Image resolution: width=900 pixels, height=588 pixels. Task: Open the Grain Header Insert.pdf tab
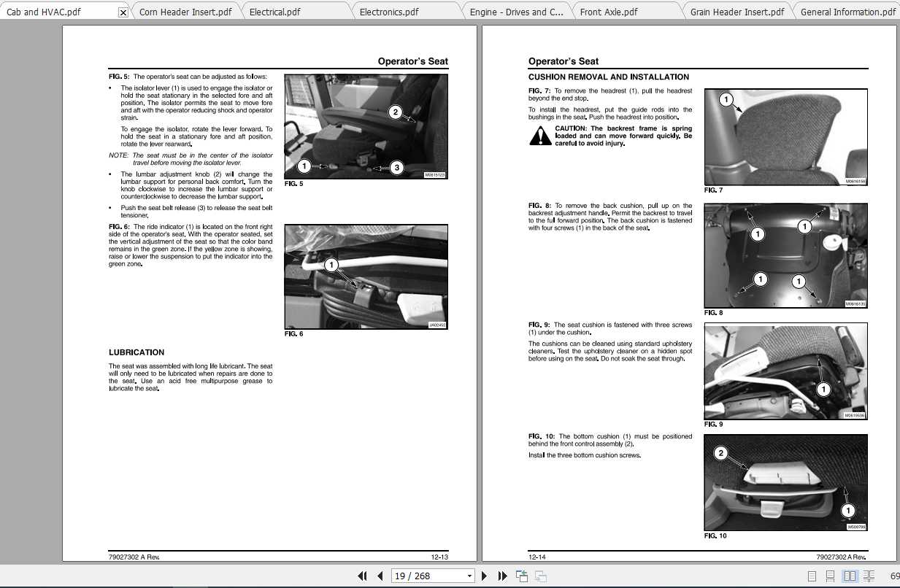(737, 12)
